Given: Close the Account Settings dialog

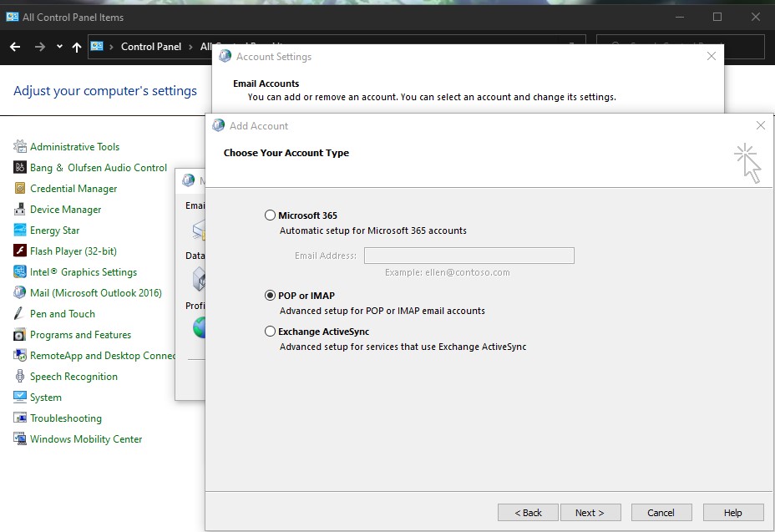Looking at the screenshot, I should 712,56.
